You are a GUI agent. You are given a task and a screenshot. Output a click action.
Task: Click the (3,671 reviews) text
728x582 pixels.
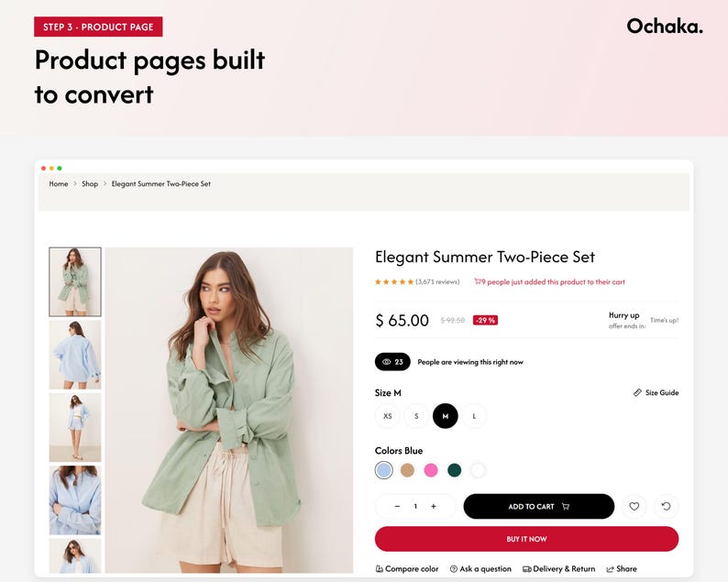pos(437,281)
